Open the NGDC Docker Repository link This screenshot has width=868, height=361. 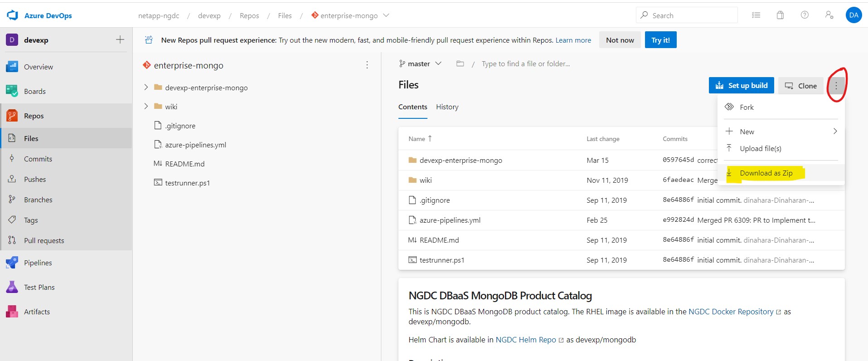(731, 312)
